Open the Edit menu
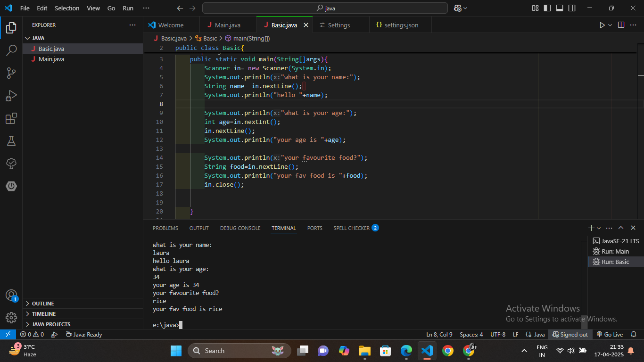644x362 pixels. coord(42,8)
